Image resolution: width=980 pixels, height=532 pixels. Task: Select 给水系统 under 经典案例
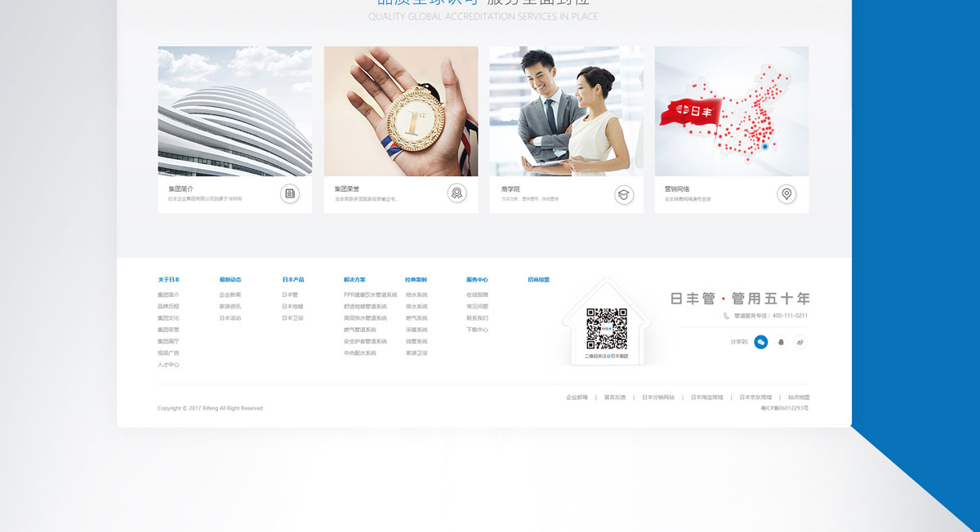[x=416, y=295]
